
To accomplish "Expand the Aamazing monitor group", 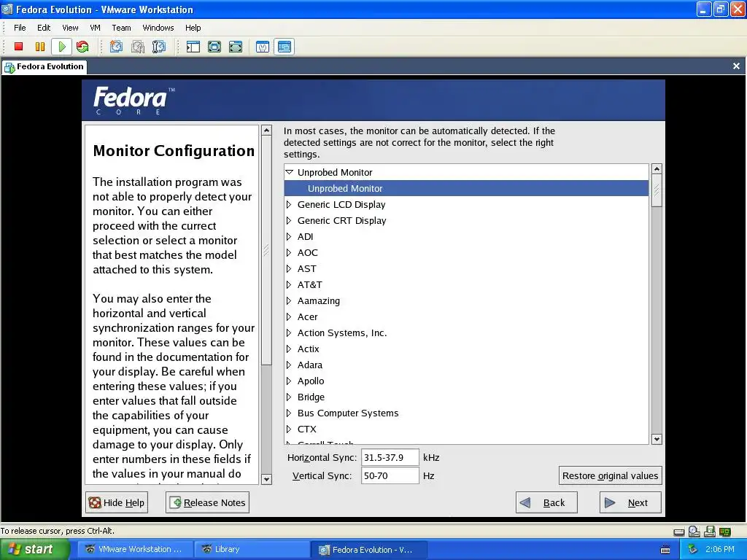I will coord(289,300).
